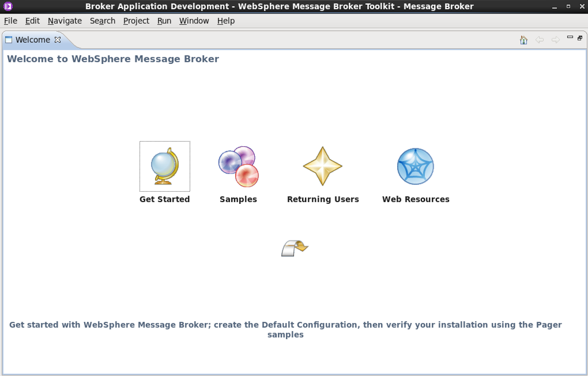588x376 pixels.
Task: Close the Toolkit window
Action: point(582,7)
